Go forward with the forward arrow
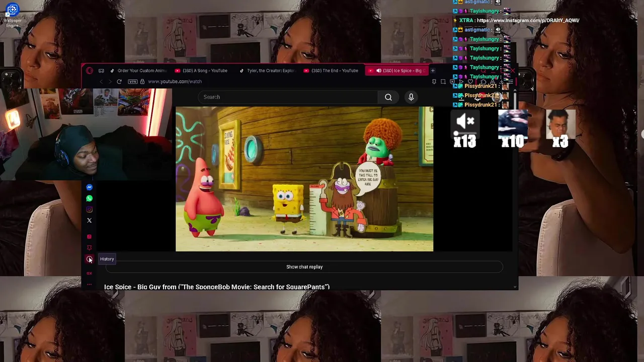The image size is (644, 362). [110, 81]
